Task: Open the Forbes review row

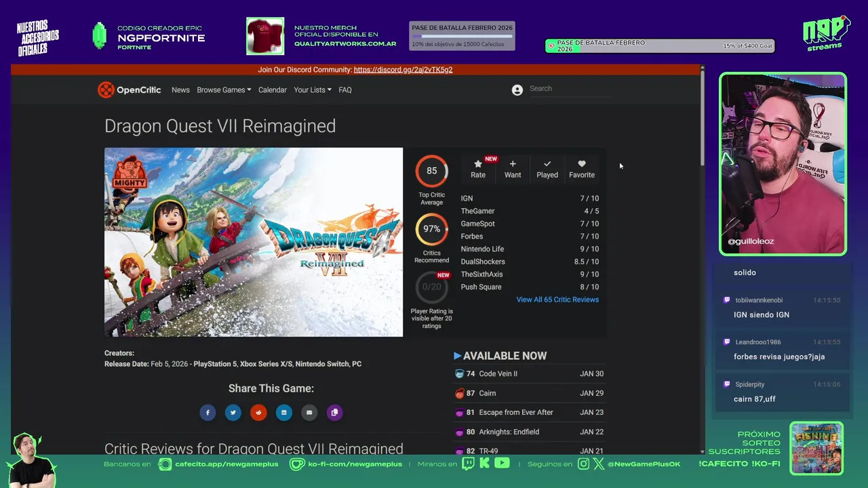Action: tap(530, 237)
